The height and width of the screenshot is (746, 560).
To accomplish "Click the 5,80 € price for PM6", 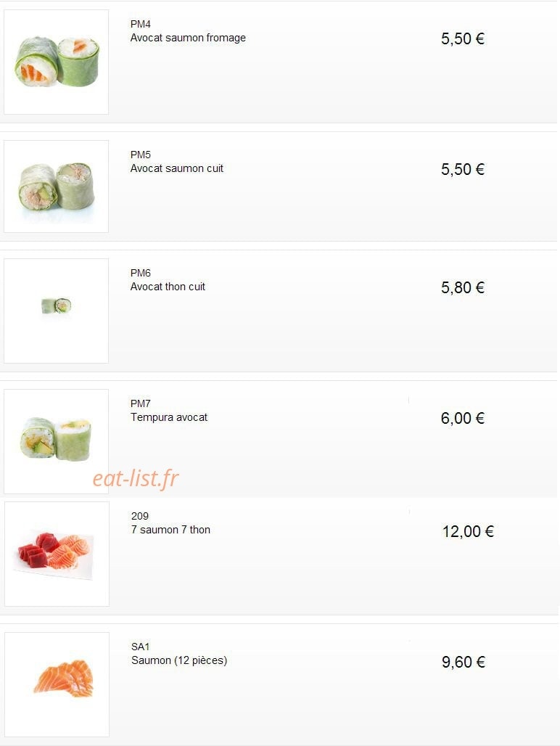I will tap(463, 287).
